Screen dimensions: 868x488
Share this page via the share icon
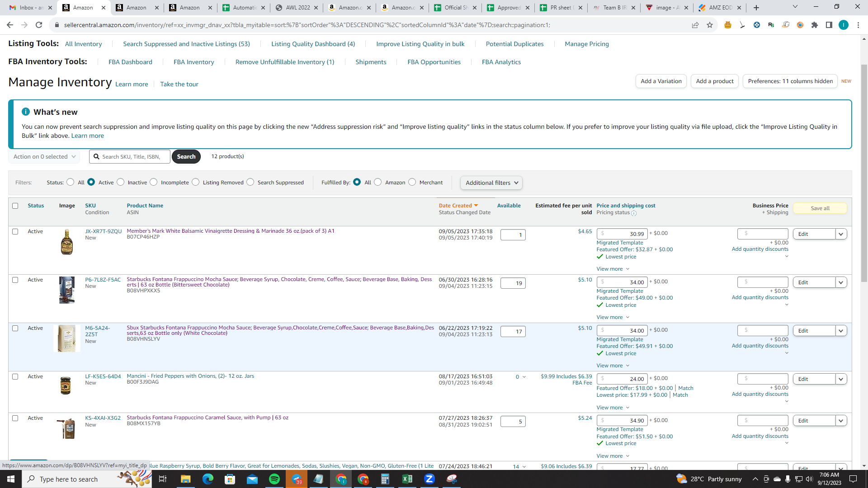(x=695, y=25)
